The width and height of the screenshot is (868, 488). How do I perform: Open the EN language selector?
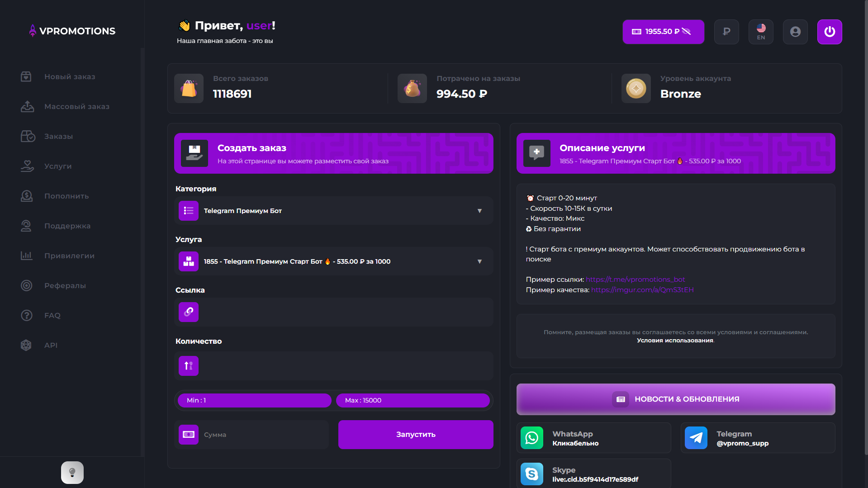coord(761,32)
